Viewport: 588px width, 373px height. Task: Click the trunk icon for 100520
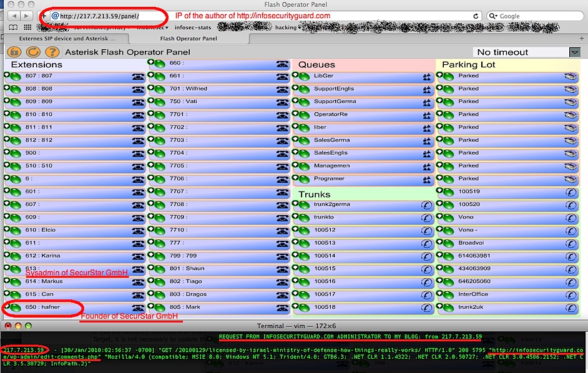pos(571,205)
